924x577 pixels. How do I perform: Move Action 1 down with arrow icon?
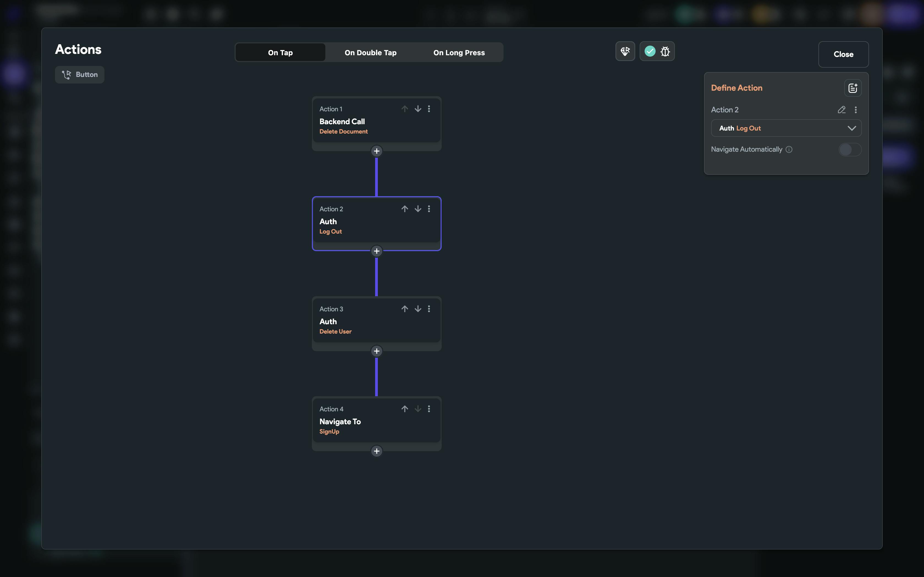click(x=418, y=109)
